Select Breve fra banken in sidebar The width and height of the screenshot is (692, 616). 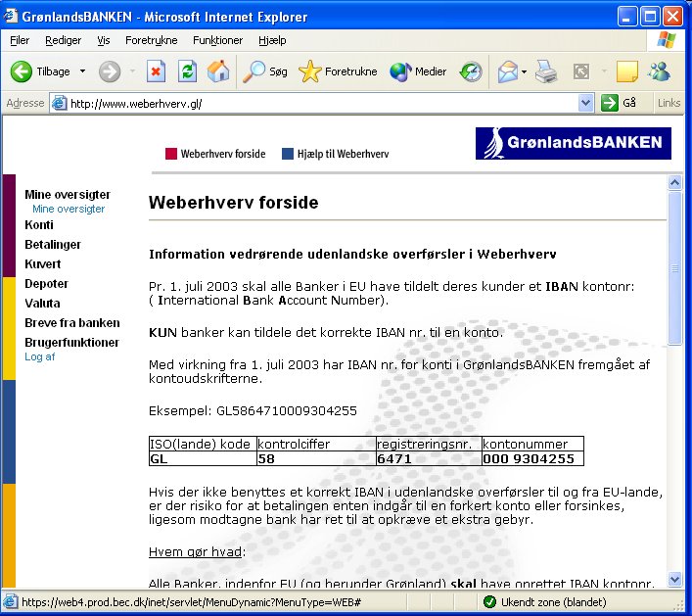72,322
